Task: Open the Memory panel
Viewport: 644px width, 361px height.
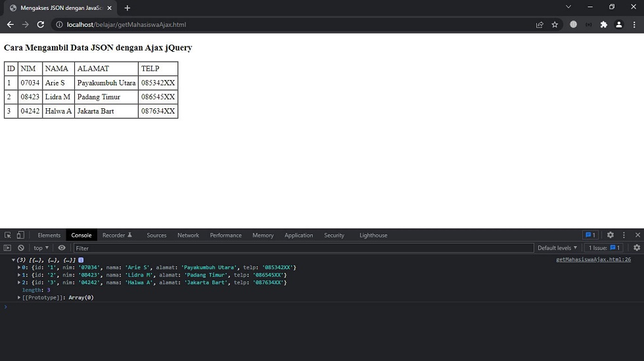Action: (263, 235)
